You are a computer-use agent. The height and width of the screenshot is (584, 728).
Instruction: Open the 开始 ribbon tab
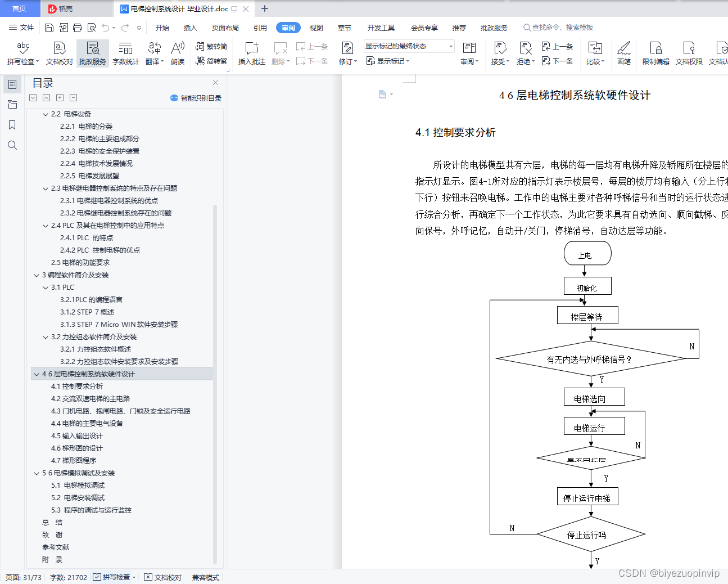coord(162,28)
